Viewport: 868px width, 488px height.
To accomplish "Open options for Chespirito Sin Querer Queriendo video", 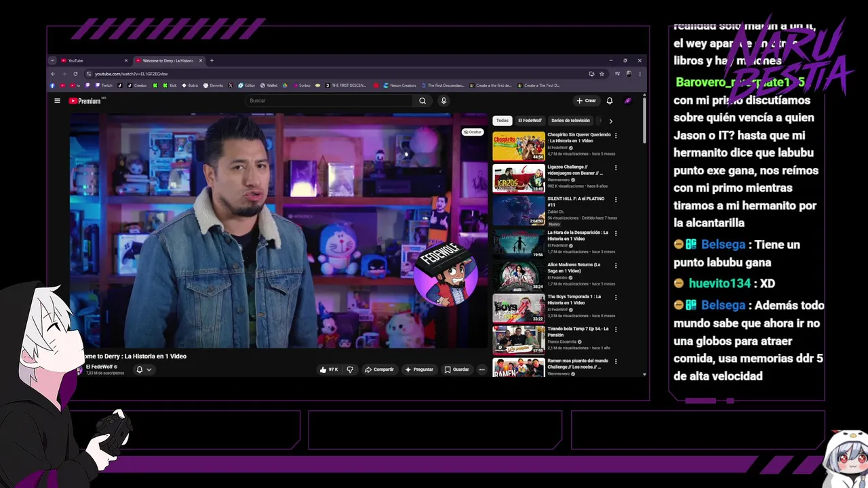I will click(616, 136).
